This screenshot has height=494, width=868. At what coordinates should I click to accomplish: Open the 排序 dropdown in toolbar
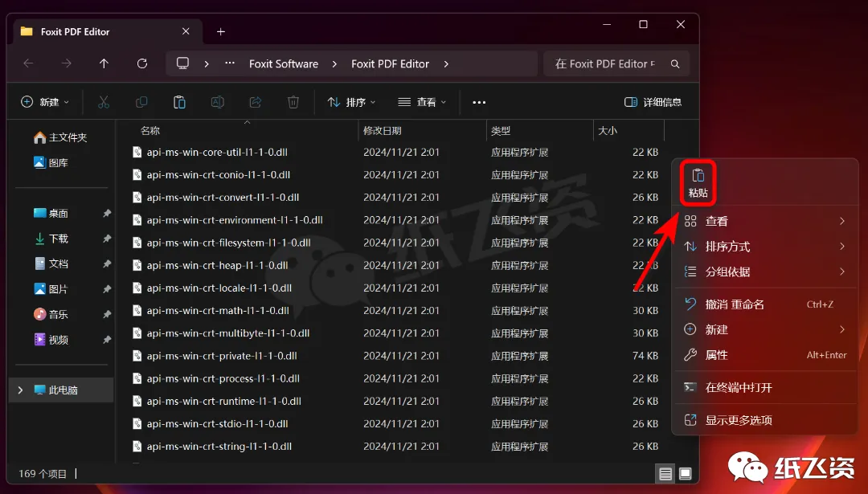[x=351, y=102]
